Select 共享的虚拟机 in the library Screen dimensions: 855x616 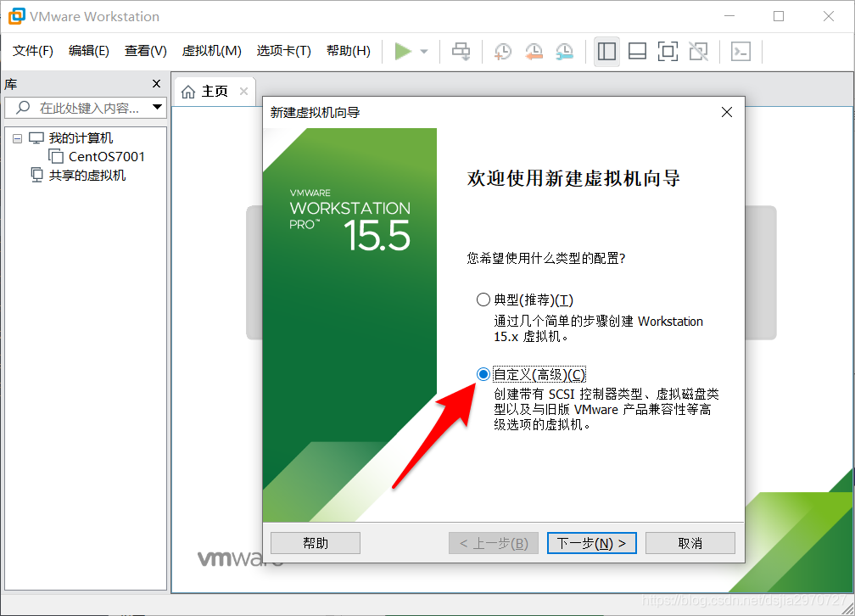click(87, 175)
